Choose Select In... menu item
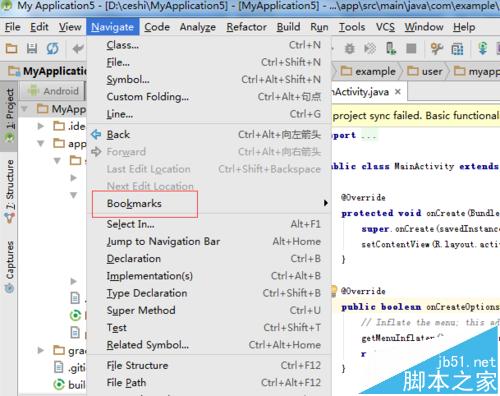Viewport: 500px width, 396px height. click(x=209, y=224)
